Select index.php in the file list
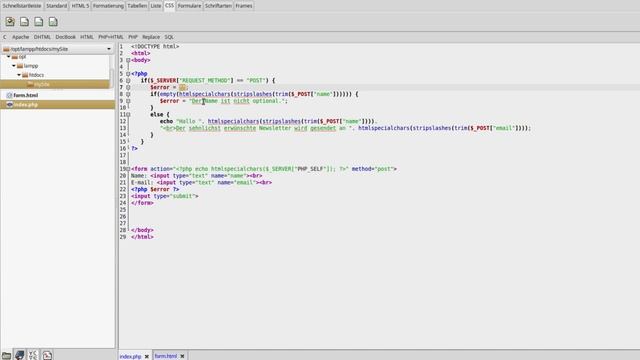The height and width of the screenshot is (360, 640). pyautogui.click(x=58, y=104)
